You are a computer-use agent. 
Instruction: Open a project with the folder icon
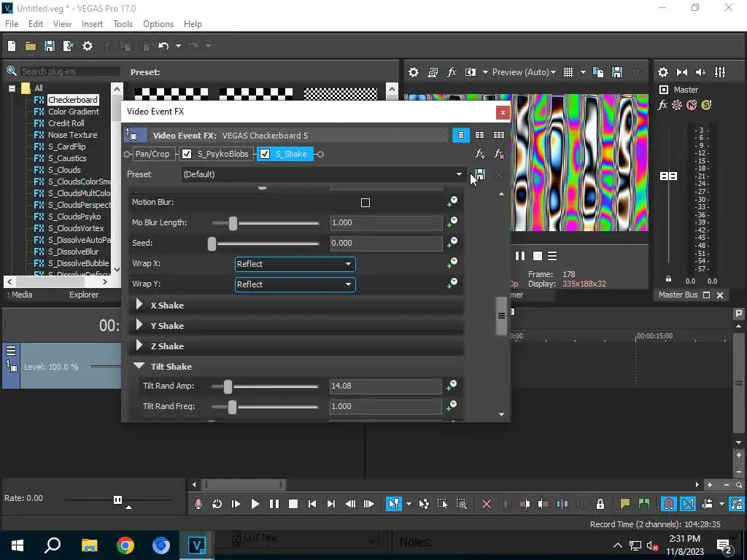click(x=31, y=46)
